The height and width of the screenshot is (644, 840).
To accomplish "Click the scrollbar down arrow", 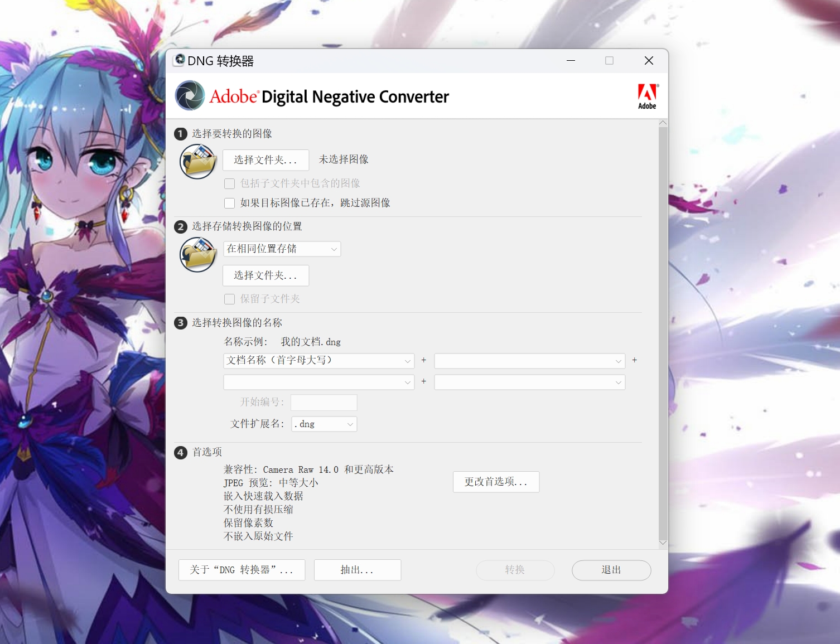I will pyautogui.click(x=663, y=543).
